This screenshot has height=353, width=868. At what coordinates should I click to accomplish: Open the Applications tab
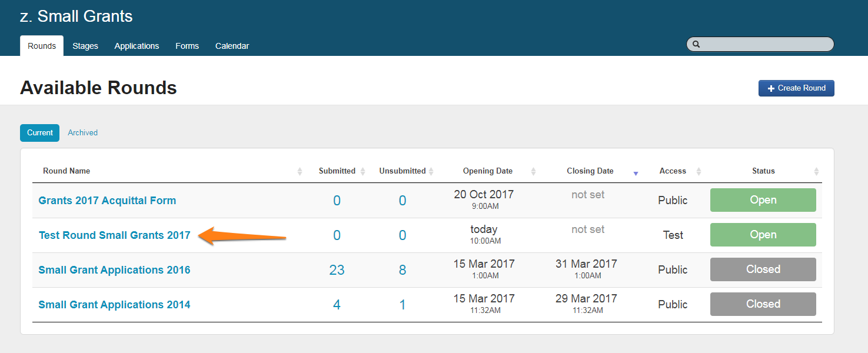(137, 46)
